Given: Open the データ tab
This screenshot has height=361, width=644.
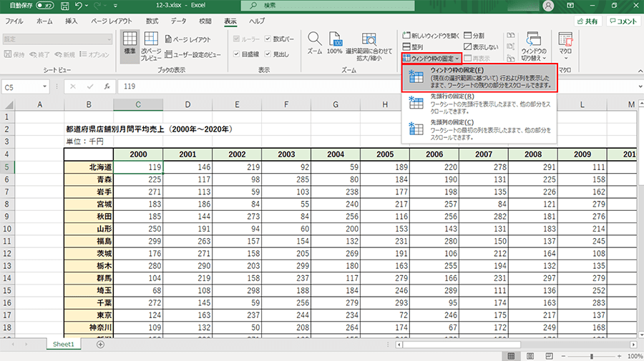Looking at the screenshot, I should tap(178, 21).
